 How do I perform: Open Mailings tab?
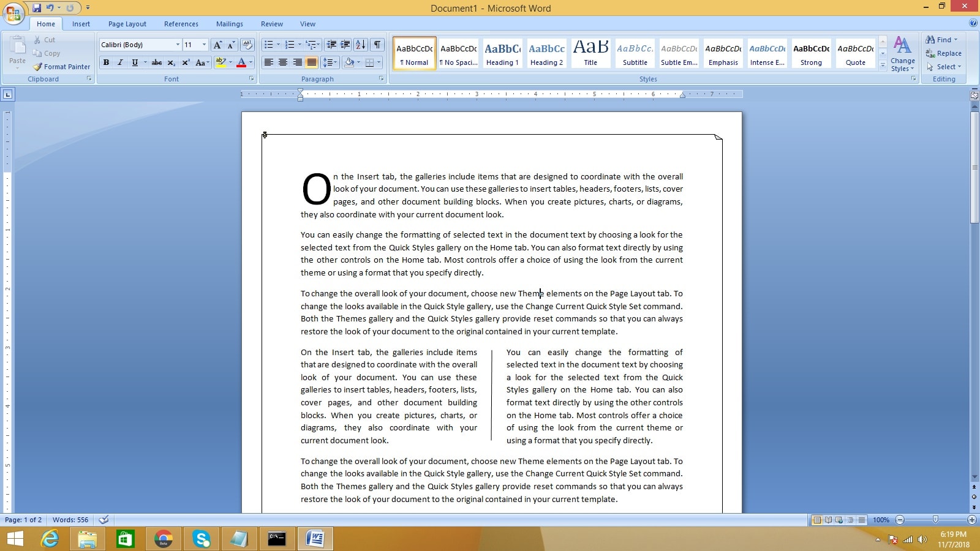pyautogui.click(x=230, y=24)
